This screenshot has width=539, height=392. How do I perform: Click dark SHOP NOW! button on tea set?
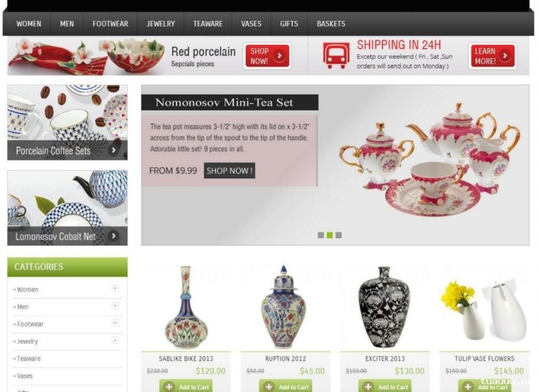pos(229,171)
